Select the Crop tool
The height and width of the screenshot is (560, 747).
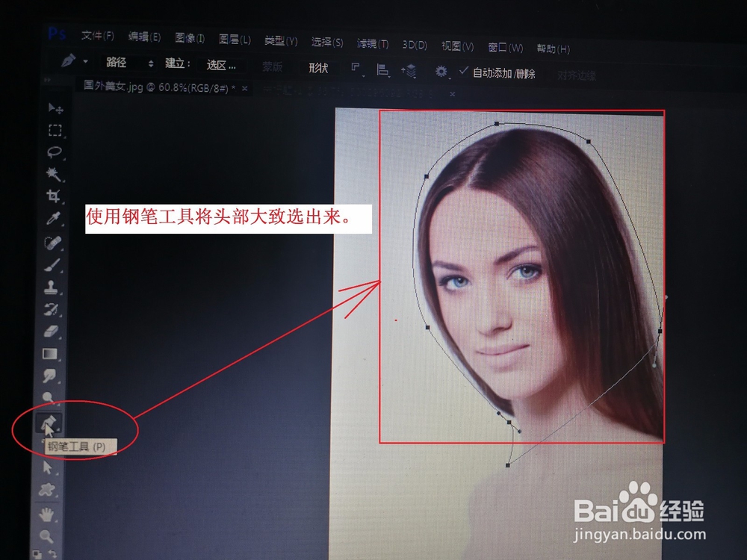[53, 196]
